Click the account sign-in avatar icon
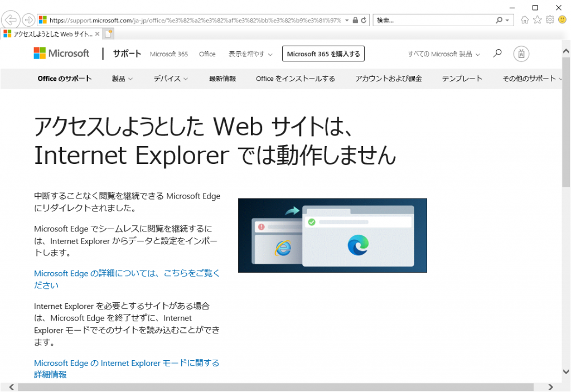 click(521, 54)
